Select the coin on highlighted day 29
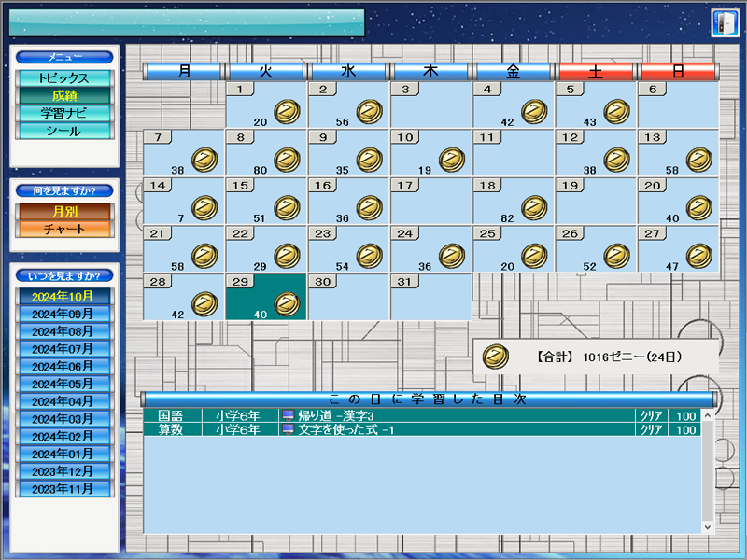Image resolution: width=747 pixels, height=560 pixels. click(x=287, y=302)
